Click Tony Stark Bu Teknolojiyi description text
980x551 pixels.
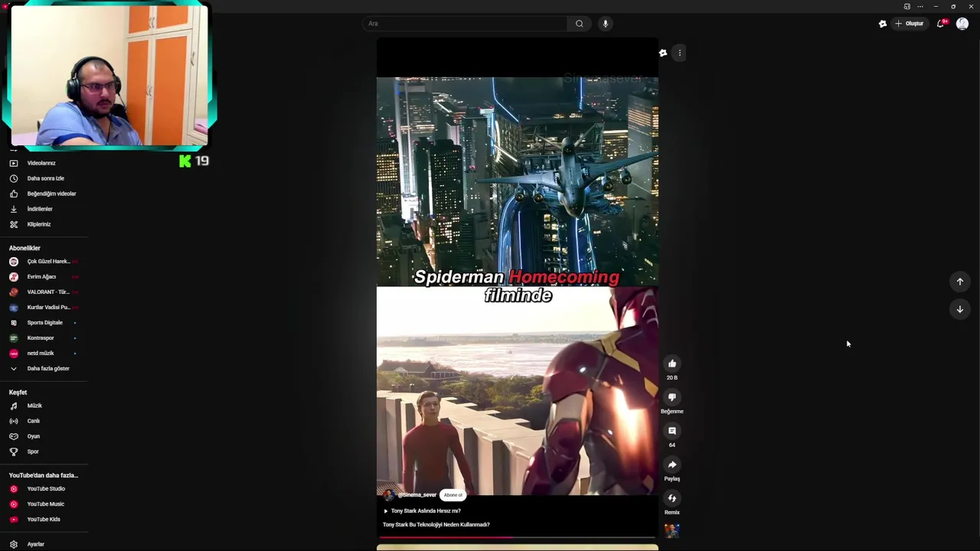(436, 525)
